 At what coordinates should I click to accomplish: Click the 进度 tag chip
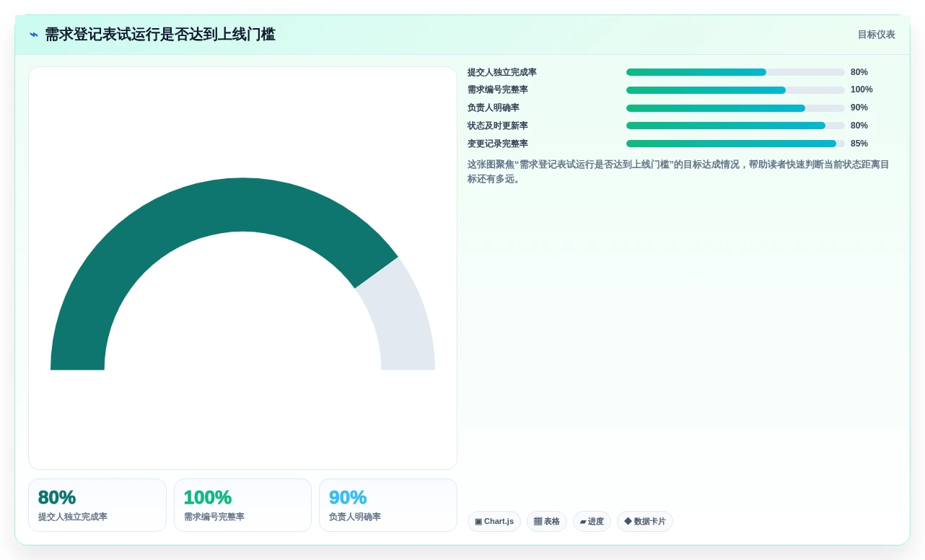[592, 522]
